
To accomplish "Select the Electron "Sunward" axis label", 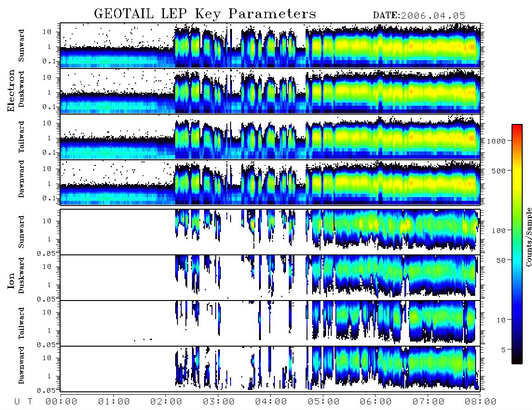I will [21, 46].
